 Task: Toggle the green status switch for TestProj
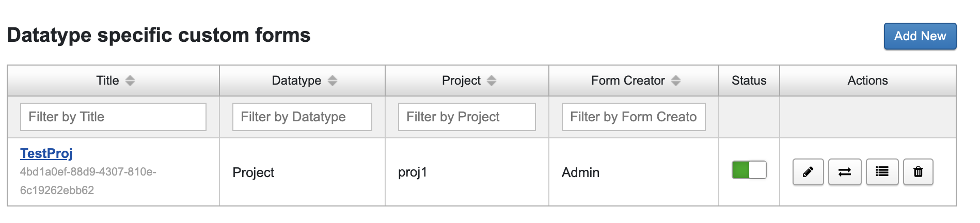(749, 170)
